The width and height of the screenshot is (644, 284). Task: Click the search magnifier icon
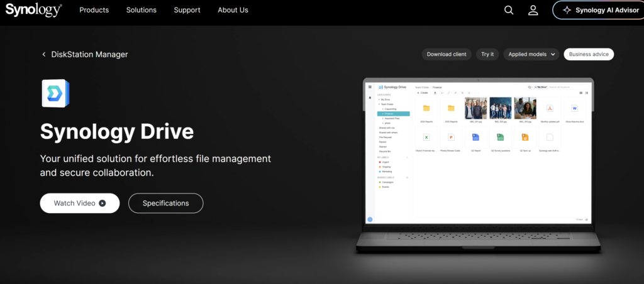tap(509, 10)
